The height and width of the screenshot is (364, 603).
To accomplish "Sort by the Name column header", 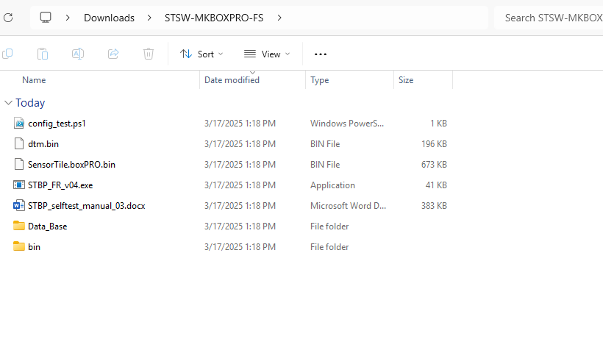I will click(x=34, y=80).
